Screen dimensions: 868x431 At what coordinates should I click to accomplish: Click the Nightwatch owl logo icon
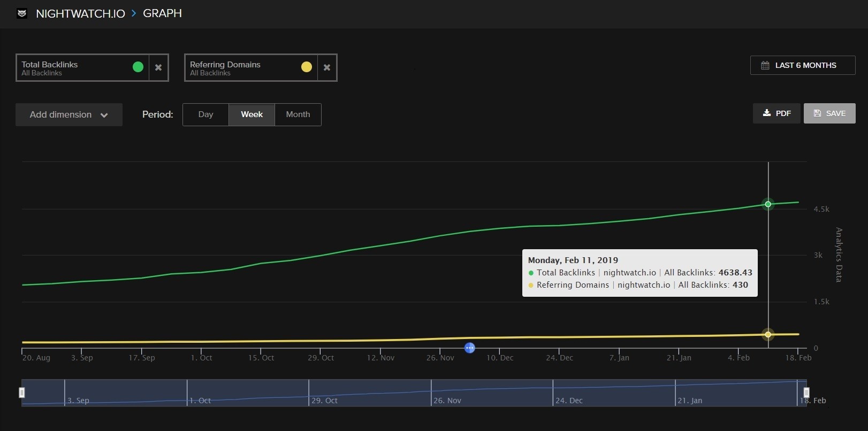pos(22,13)
